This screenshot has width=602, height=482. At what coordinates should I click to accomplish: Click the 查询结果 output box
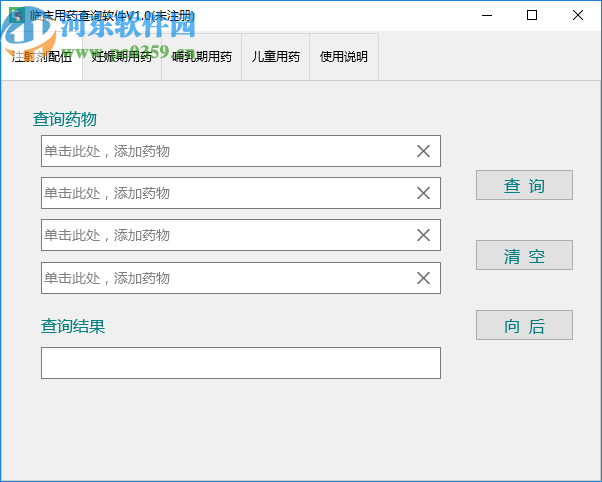pos(241,363)
